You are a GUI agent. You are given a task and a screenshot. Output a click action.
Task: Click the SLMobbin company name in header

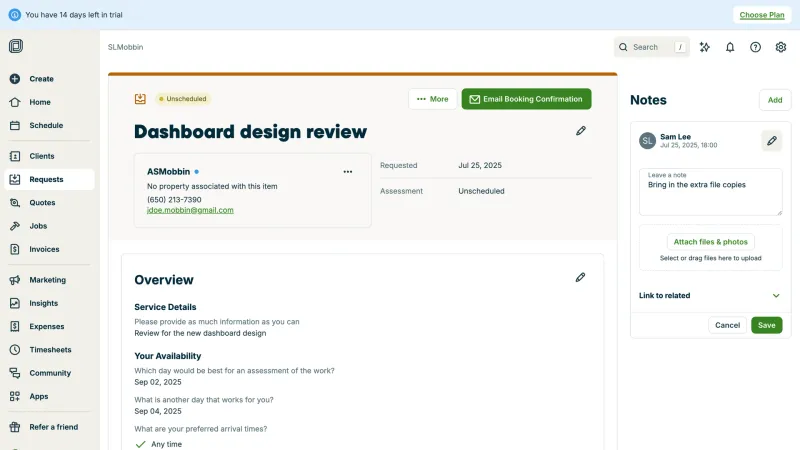[126, 47]
